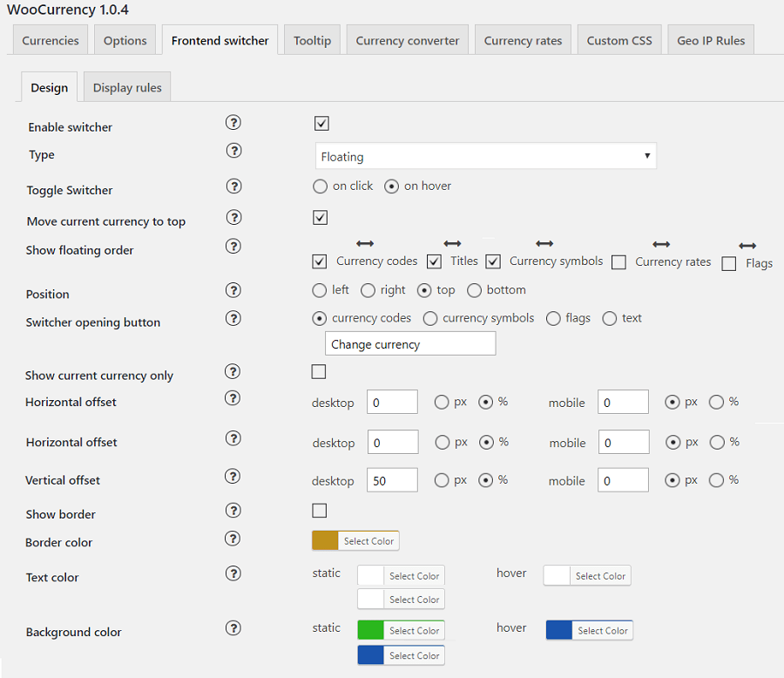
Task: Click help icon for Text color
Action: [233, 573]
